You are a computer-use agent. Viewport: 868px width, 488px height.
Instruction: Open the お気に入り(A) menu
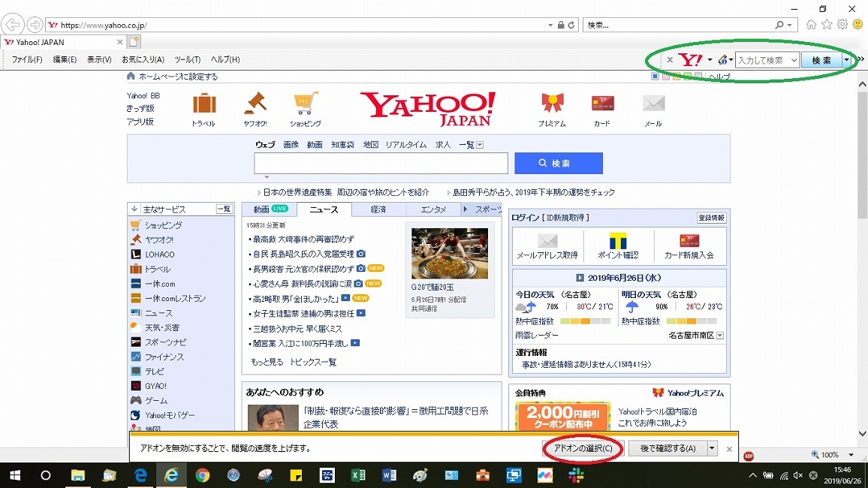pos(143,59)
